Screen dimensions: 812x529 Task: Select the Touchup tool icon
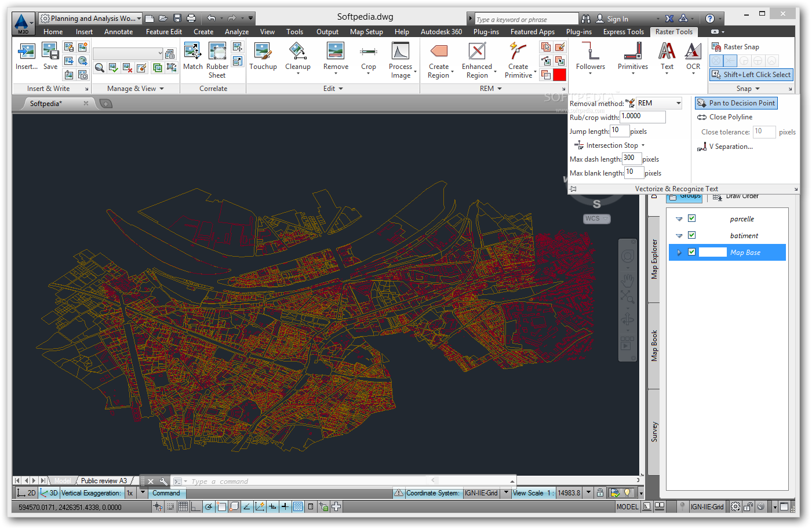(263, 52)
